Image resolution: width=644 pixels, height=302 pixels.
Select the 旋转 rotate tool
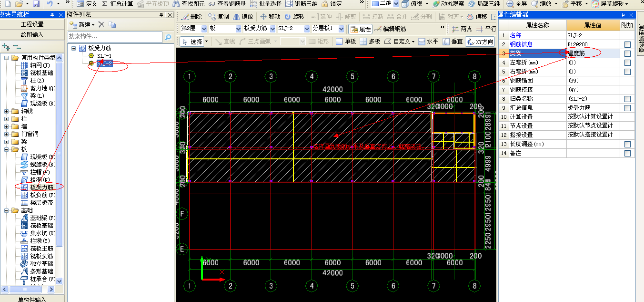(294, 16)
